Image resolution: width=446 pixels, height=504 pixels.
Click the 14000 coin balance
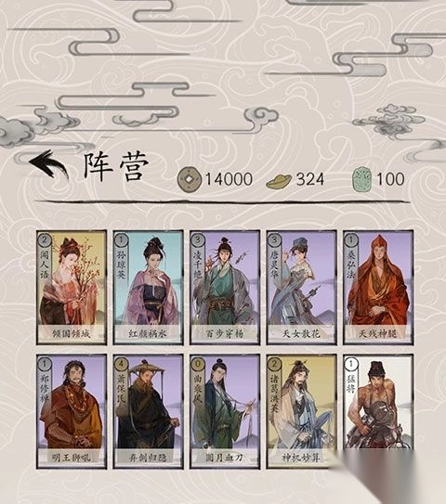pos(229,179)
